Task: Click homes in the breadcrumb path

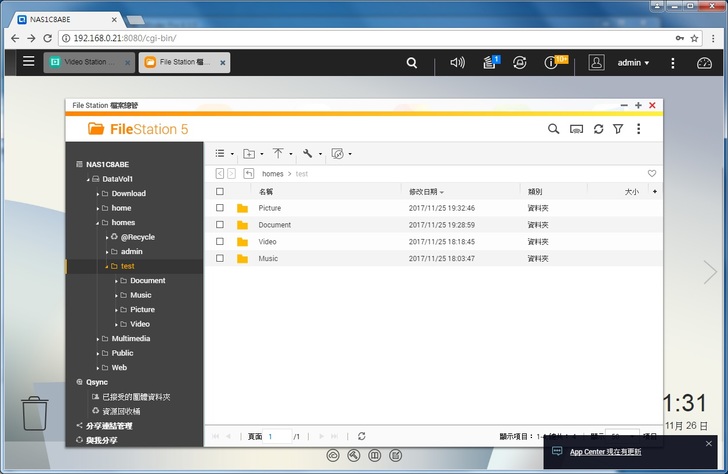Action: 273,174
